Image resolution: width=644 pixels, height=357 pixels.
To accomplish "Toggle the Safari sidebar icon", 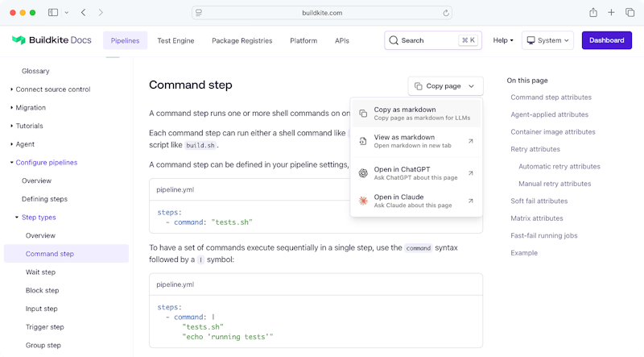I will tap(53, 13).
